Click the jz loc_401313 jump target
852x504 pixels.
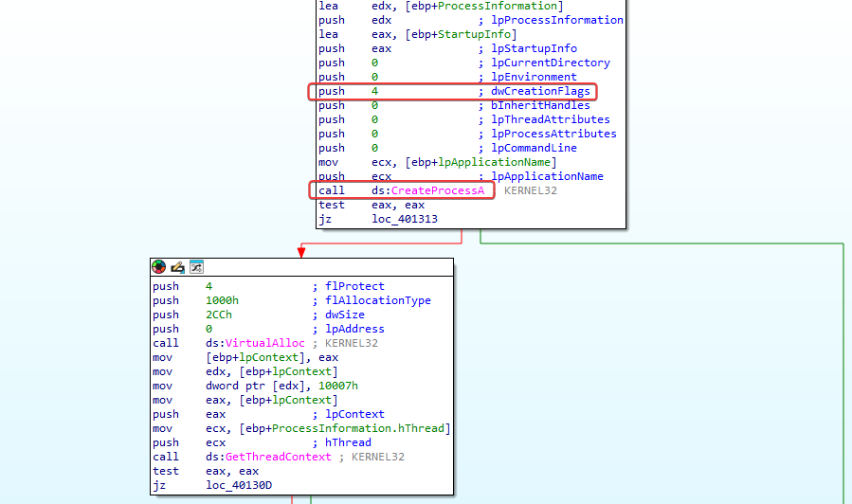(405, 219)
